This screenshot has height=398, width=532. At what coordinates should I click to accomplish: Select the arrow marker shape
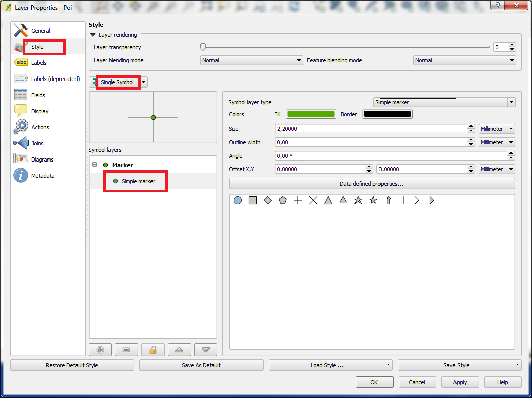389,201
